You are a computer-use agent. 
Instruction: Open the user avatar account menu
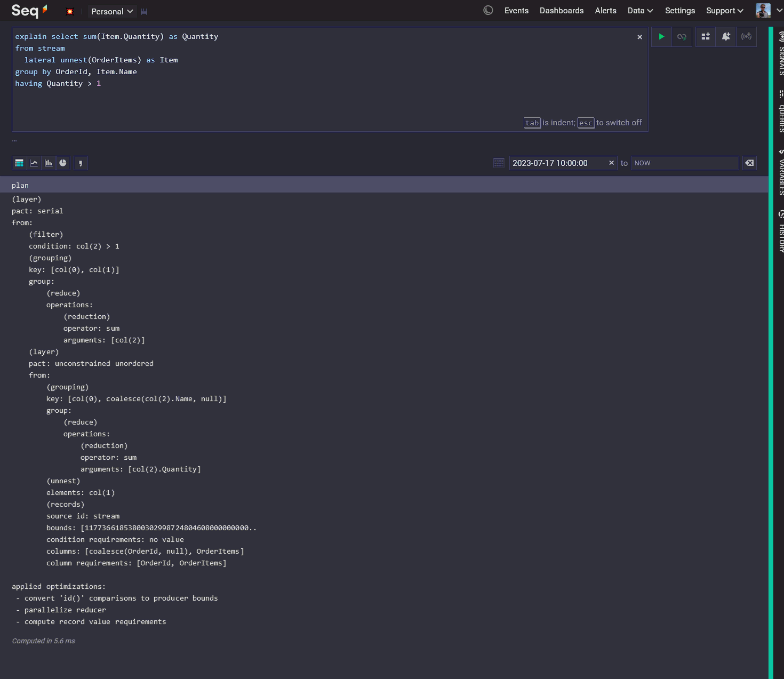pyautogui.click(x=770, y=11)
